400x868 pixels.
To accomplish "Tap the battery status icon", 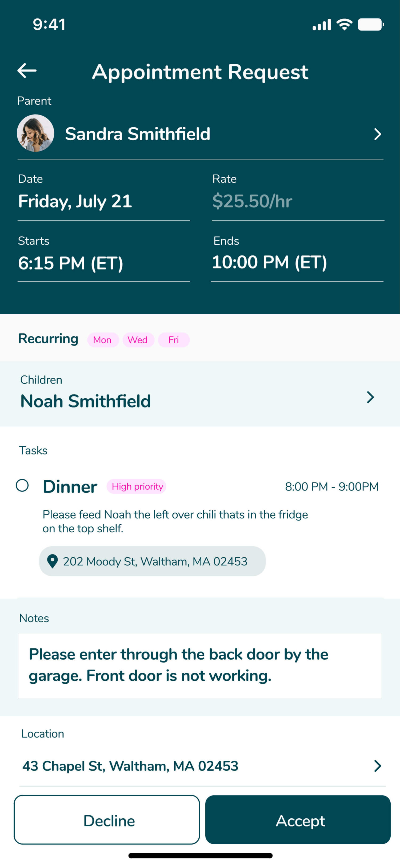I will click(370, 25).
